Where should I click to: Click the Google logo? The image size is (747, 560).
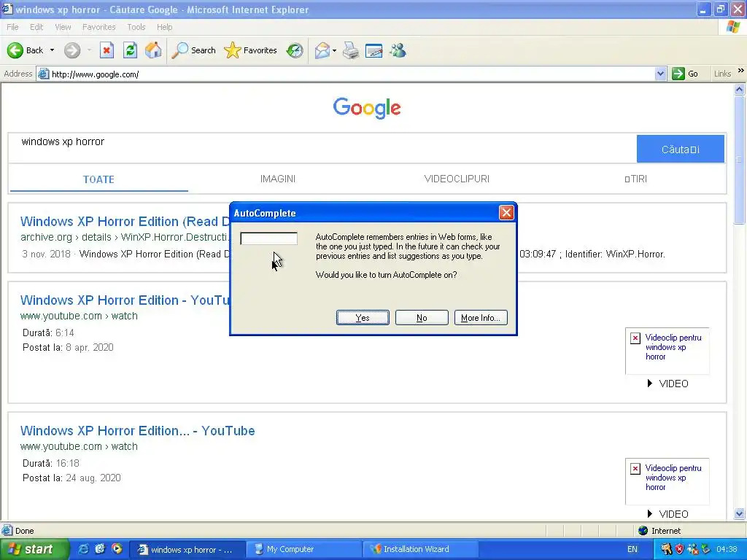point(367,109)
